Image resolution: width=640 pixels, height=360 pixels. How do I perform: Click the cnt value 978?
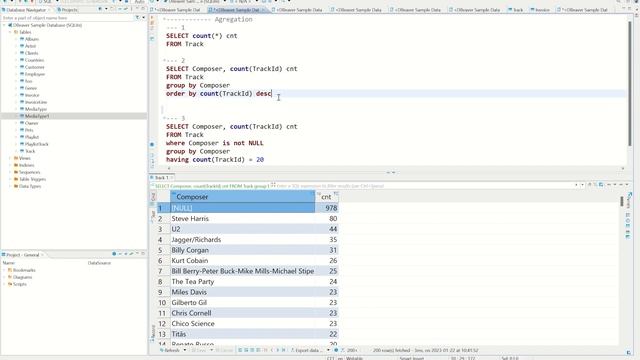click(x=327, y=208)
